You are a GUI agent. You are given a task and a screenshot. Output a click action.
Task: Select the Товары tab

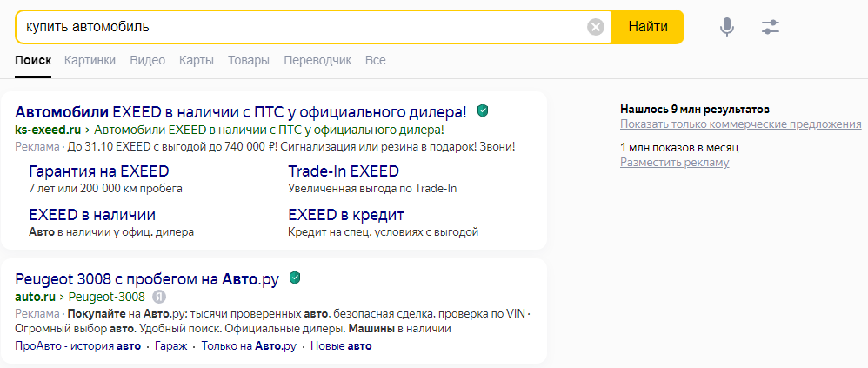[x=249, y=60]
